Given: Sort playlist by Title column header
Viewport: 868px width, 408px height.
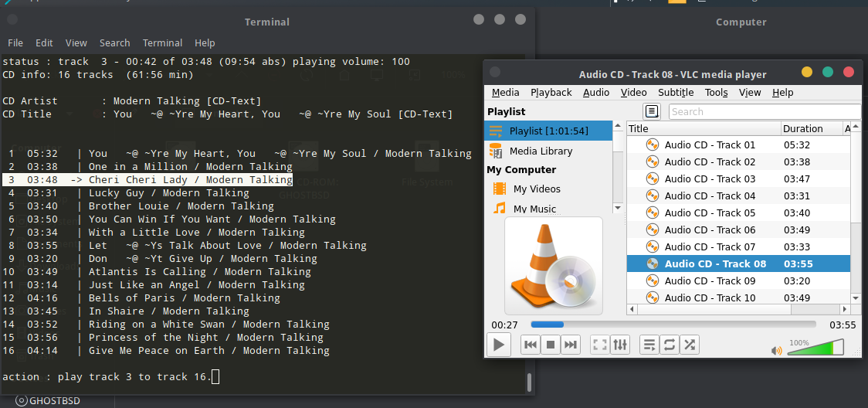Looking at the screenshot, I should click(704, 128).
